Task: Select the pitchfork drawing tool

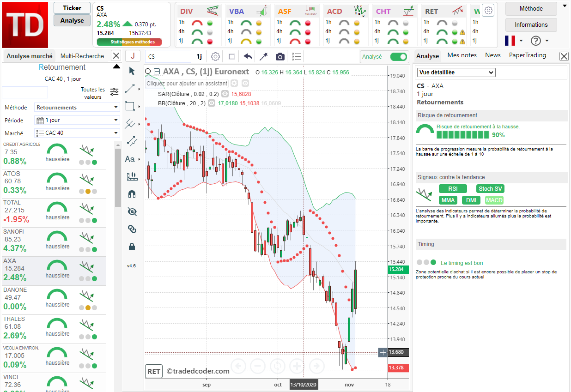Action: click(130, 124)
